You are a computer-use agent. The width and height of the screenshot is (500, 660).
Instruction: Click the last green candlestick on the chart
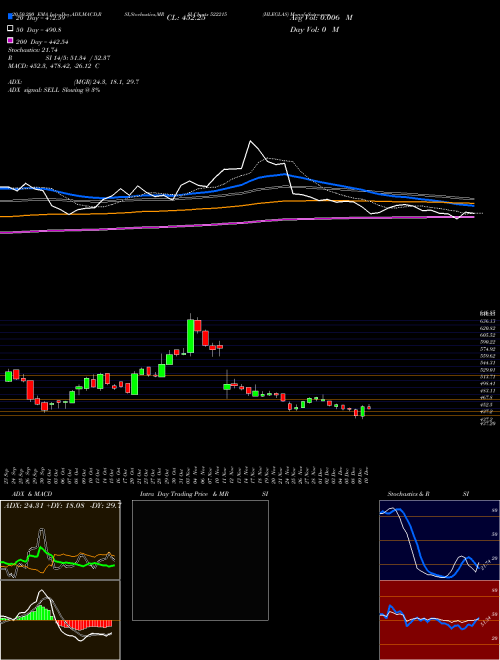[x=362, y=411]
